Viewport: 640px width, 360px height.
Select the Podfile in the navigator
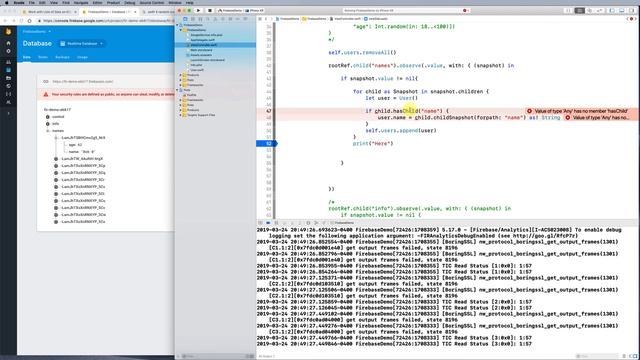[x=191, y=95]
